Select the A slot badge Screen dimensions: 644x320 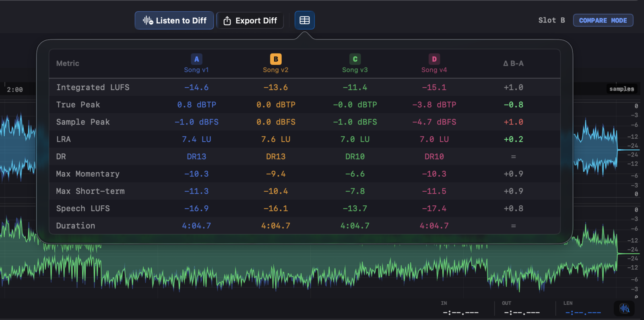point(196,59)
